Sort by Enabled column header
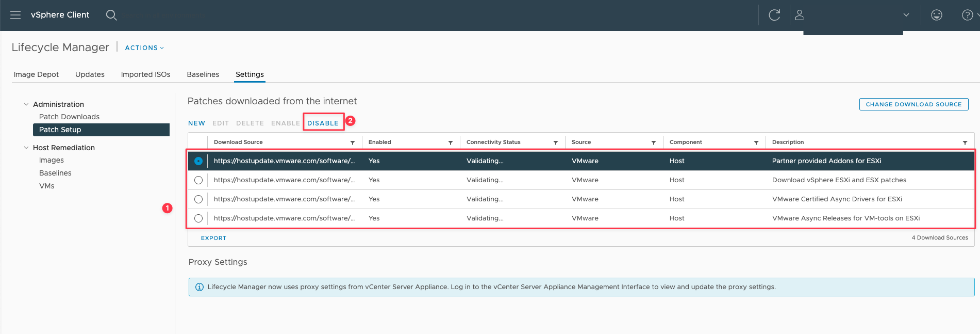This screenshot has height=334, width=980. (379, 142)
